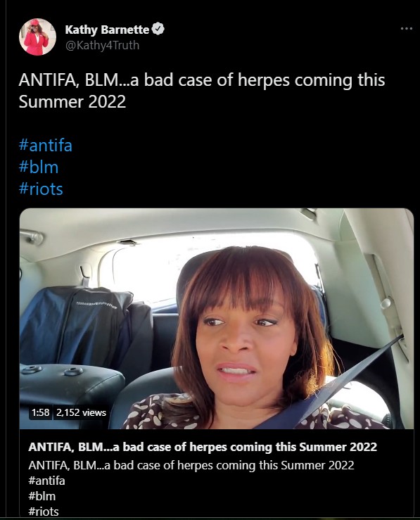Follow the blue #riots hashtag link
Viewport: 420px width, 520px height.
pyautogui.click(x=41, y=189)
